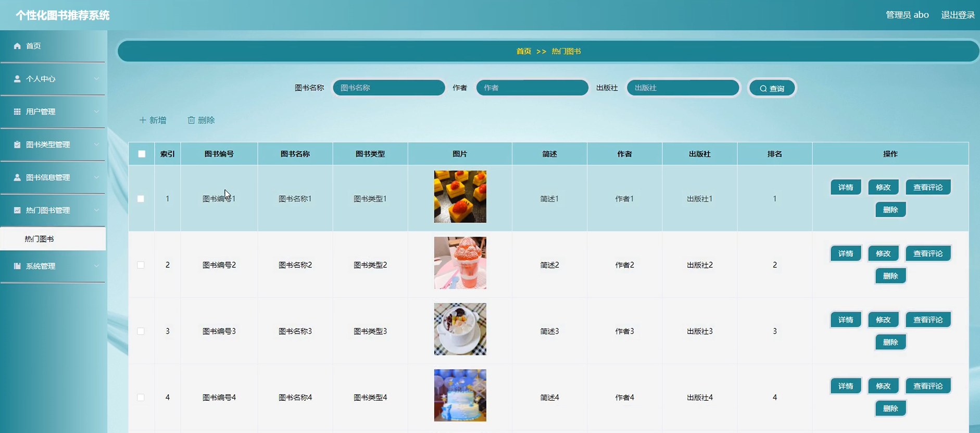Viewport: 980px width, 433px height.
Task: Open the cake cubes image in row 1
Action: tap(460, 196)
